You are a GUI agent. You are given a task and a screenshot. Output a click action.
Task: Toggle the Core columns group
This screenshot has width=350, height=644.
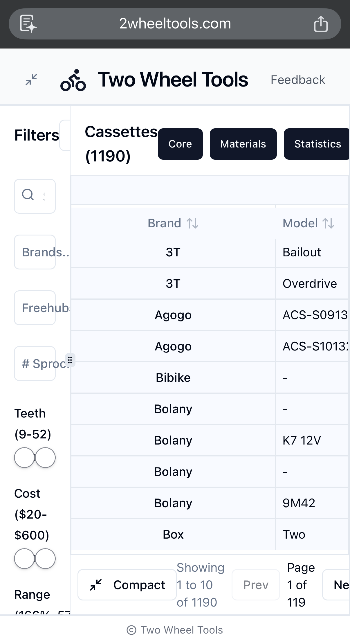pyautogui.click(x=180, y=144)
